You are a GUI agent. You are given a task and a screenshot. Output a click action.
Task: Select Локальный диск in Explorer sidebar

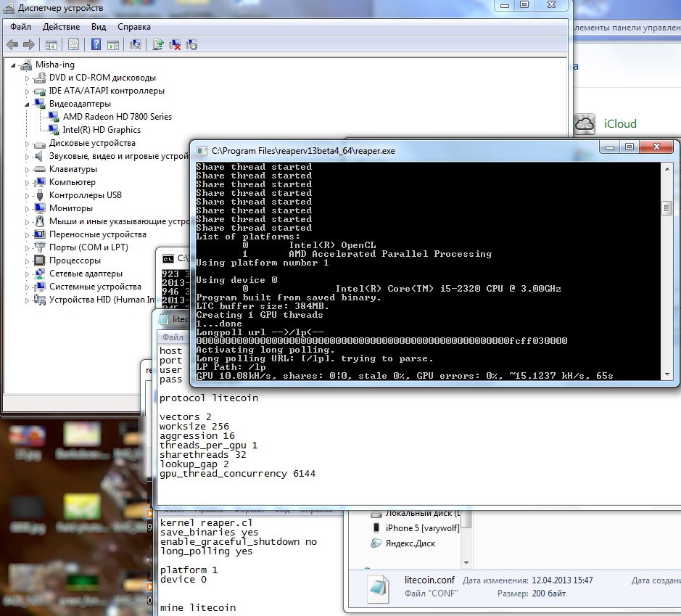[422, 513]
